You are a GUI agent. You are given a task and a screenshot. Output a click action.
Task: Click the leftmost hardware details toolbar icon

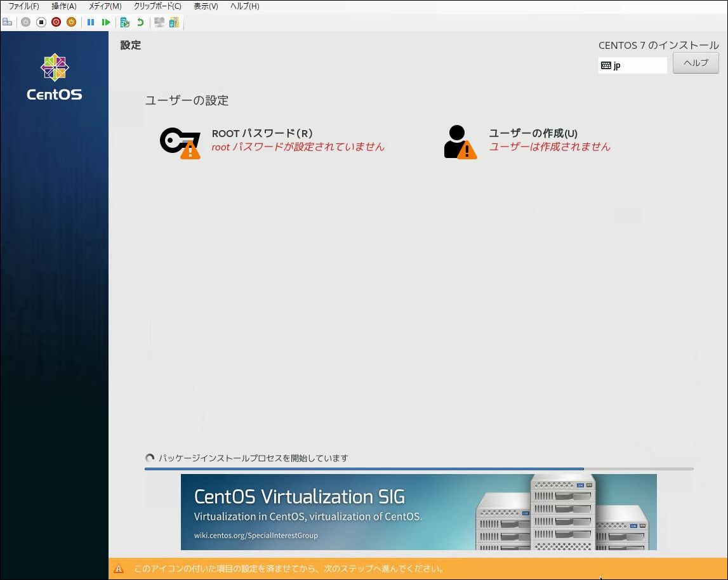click(x=8, y=22)
